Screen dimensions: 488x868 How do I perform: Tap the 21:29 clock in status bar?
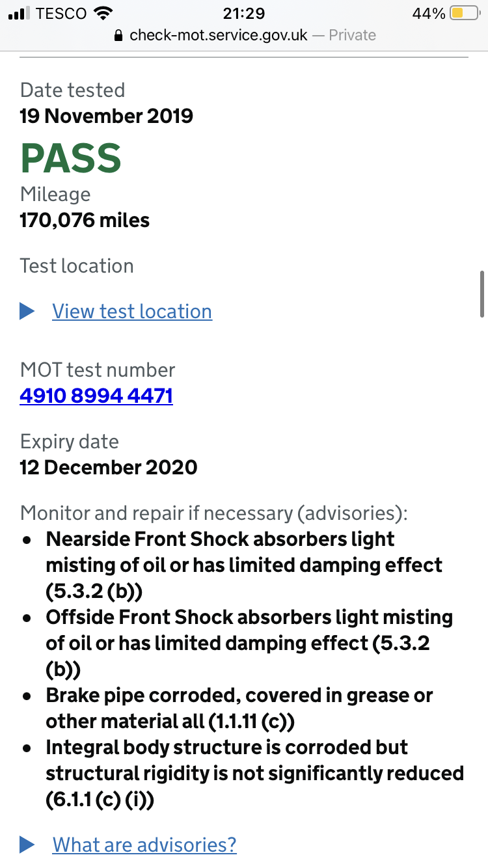243,14
